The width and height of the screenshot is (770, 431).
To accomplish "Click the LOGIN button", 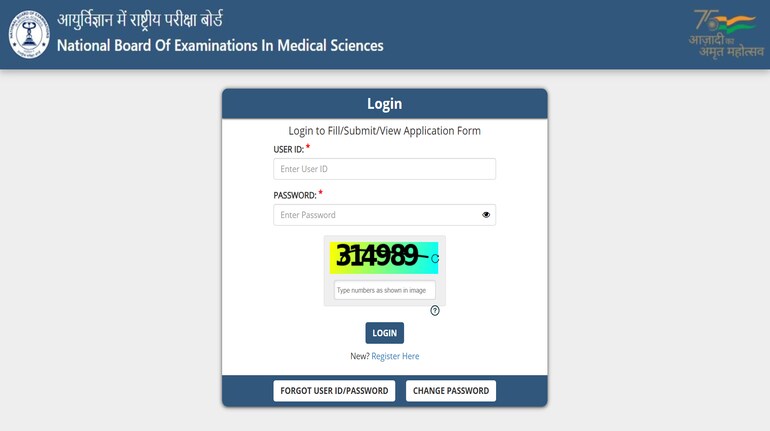I will (x=385, y=333).
